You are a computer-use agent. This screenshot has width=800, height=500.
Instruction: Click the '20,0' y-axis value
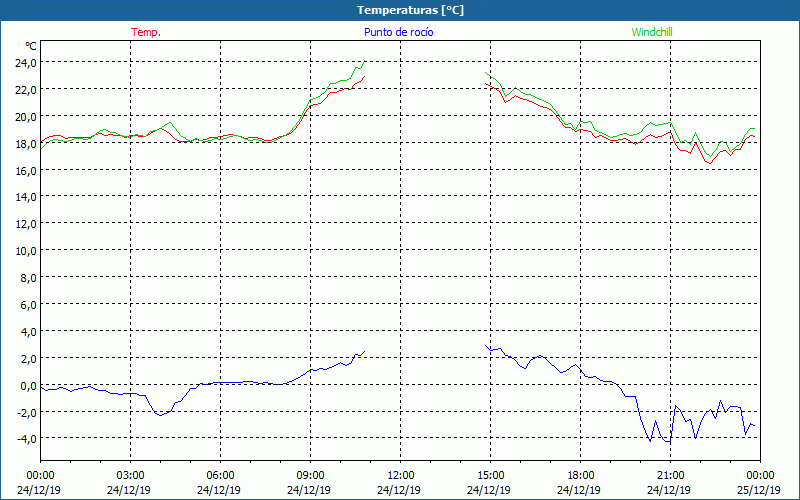point(26,117)
